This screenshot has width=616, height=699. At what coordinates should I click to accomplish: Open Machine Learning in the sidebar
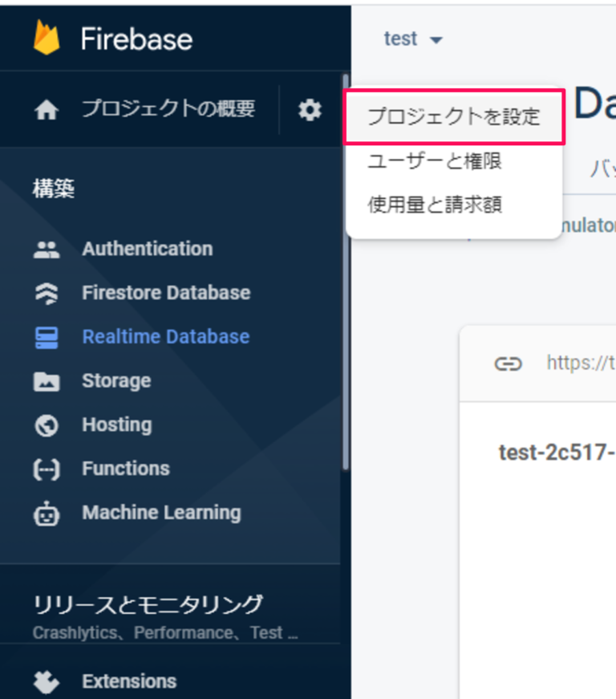pyautogui.click(x=161, y=513)
